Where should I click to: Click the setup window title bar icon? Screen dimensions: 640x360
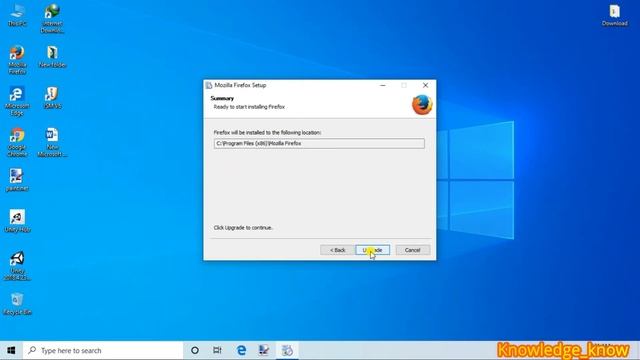pos(209,85)
